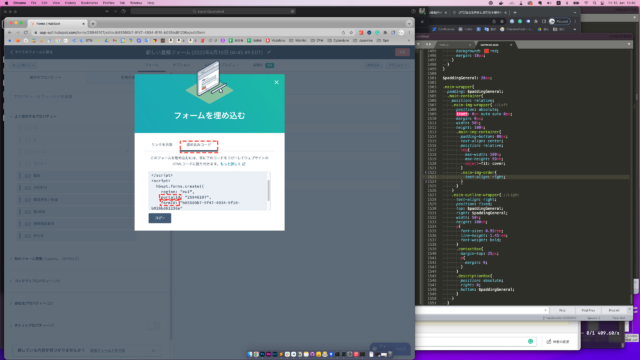Click the red extension icon in HubSpot Chrome toolbar
This screenshot has width=640, height=360.
tap(361, 32)
